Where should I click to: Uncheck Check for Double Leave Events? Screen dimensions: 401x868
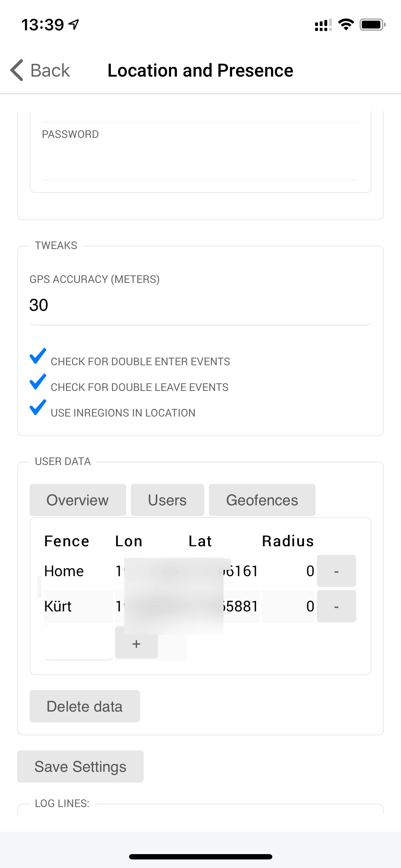(38, 382)
